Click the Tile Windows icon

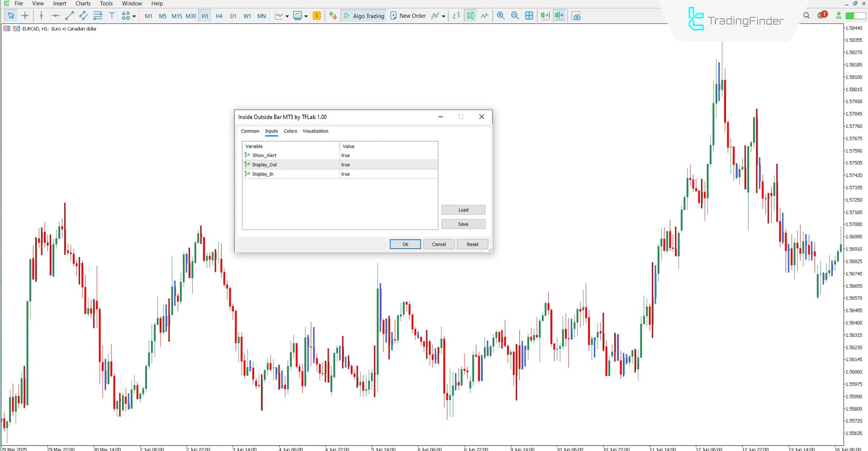[x=529, y=15]
